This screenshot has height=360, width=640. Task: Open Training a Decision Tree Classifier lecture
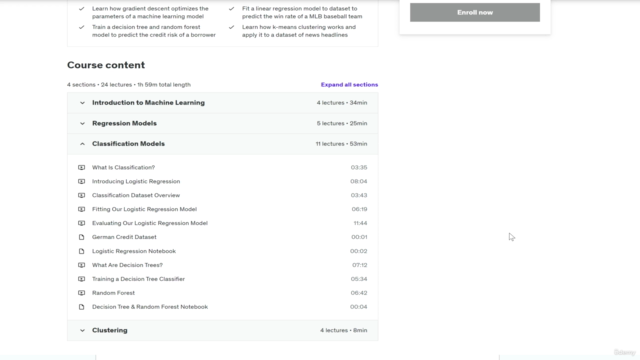(x=138, y=279)
